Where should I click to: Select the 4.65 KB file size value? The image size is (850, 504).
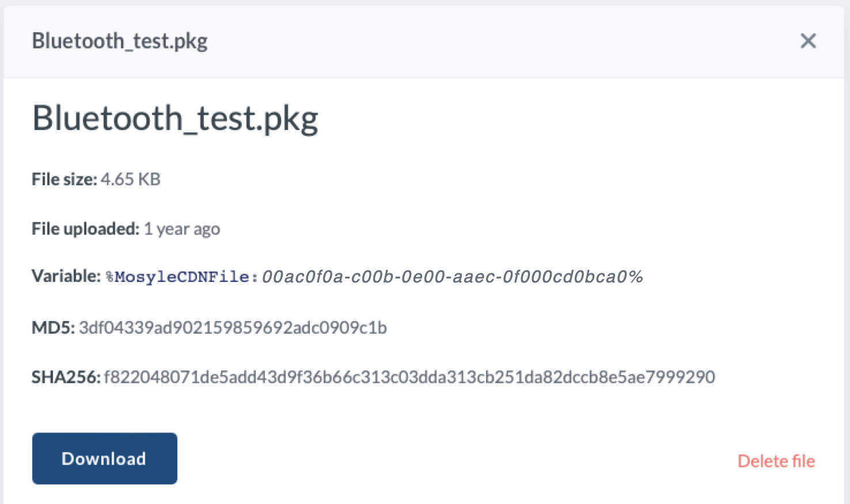coord(131,180)
